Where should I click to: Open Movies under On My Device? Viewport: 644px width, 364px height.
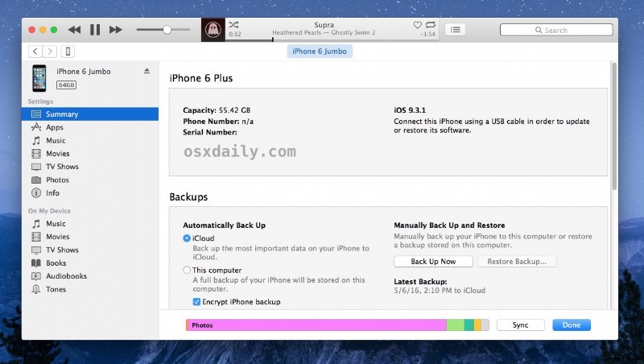coord(90,237)
